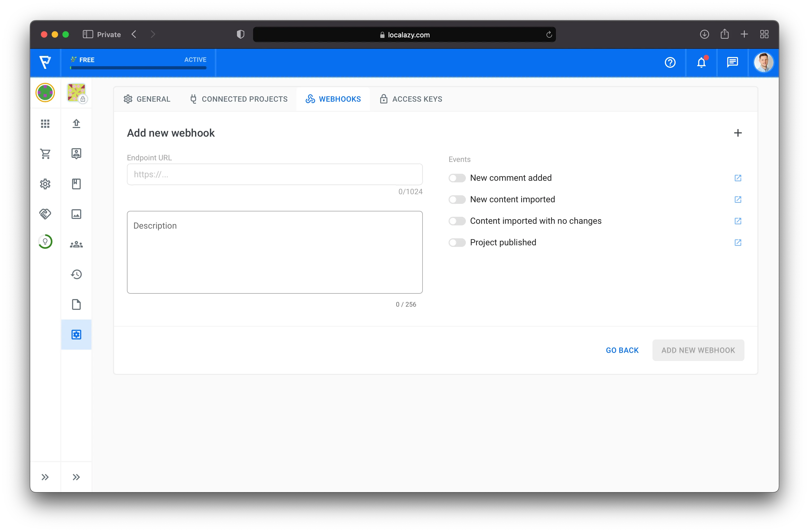Click the handshake icon in the left sidebar

tap(45, 214)
